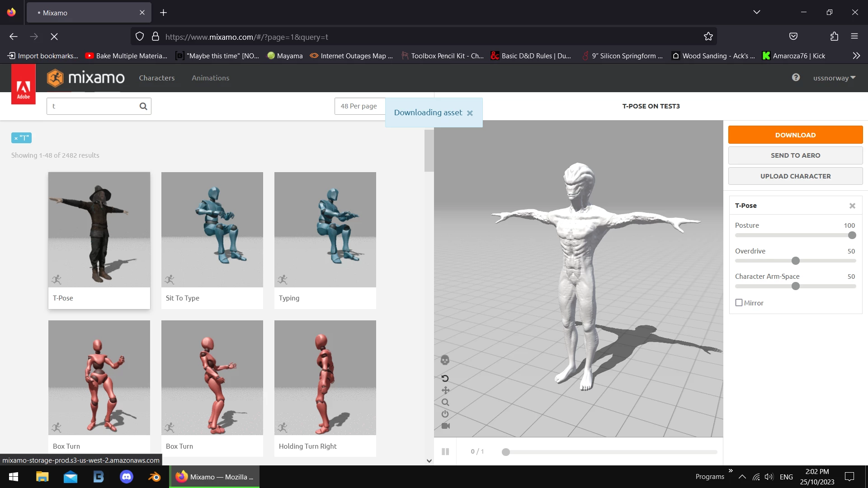Pause the animation playback
Viewport: 868px width, 488px height.
click(445, 451)
